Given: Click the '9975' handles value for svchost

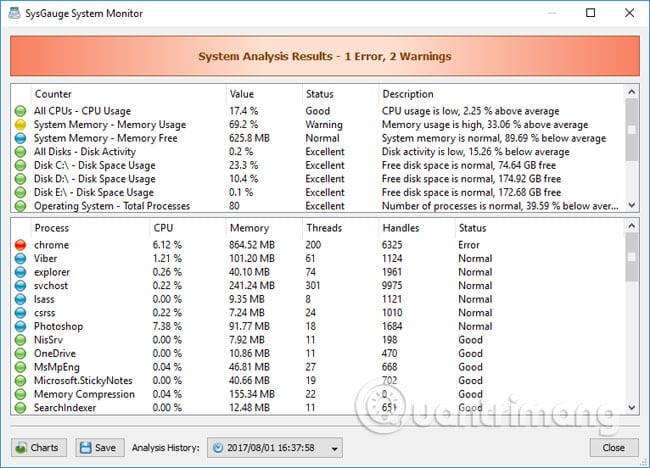Looking at the screenshot, I should (392, 286).
